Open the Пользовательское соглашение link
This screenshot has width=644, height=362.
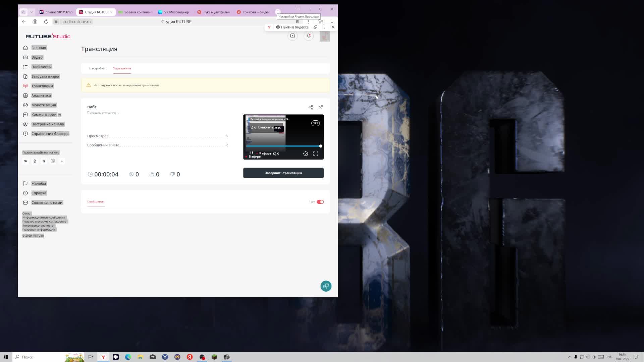click(44, 222)
